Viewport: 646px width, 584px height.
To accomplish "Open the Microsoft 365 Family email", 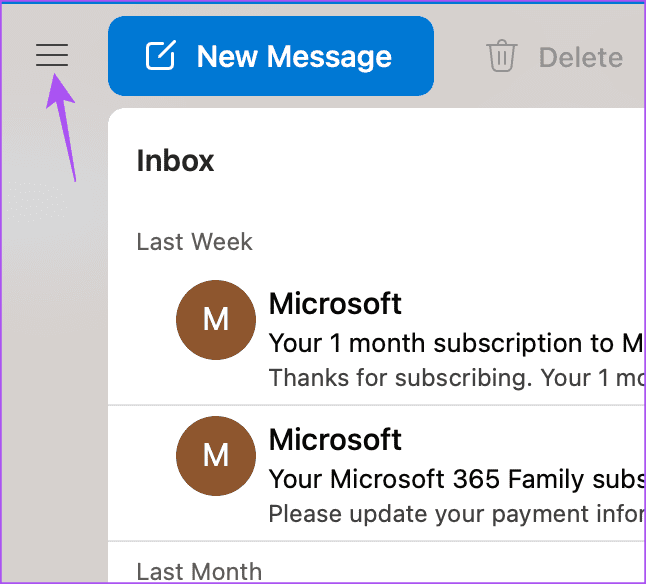I will click(x=377, y=473).
